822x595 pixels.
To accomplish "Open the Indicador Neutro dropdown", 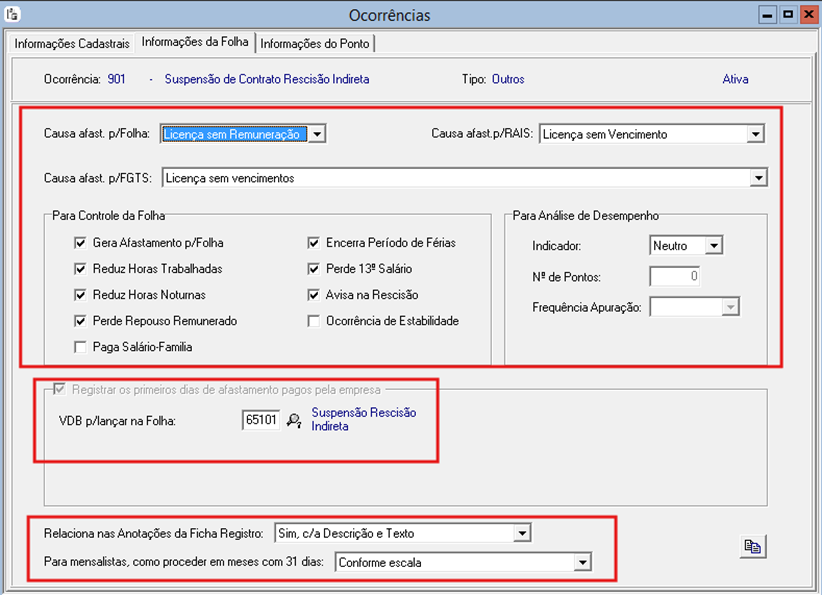I will (x=712, y=246).
